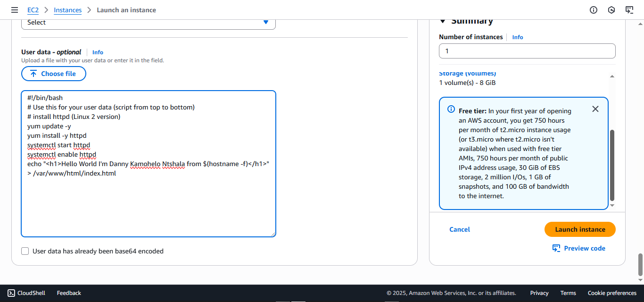Image resolution: width=644 pixels, height=302 pixels.
Task: Click the Free tier info circle icon
Action: point(451,109)
